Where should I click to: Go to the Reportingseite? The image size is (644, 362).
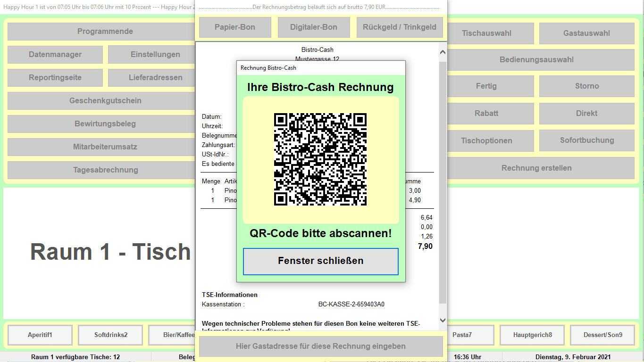click(55, 78)
